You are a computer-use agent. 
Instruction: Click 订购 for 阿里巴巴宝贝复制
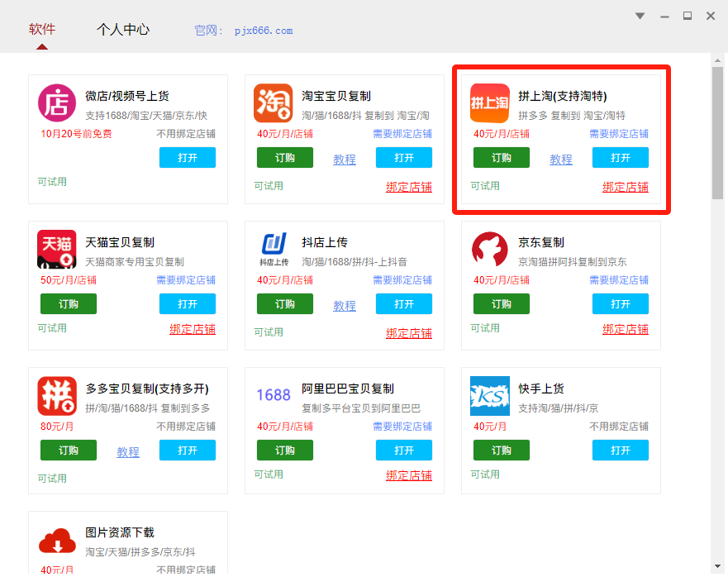click(x=285, y=451)
